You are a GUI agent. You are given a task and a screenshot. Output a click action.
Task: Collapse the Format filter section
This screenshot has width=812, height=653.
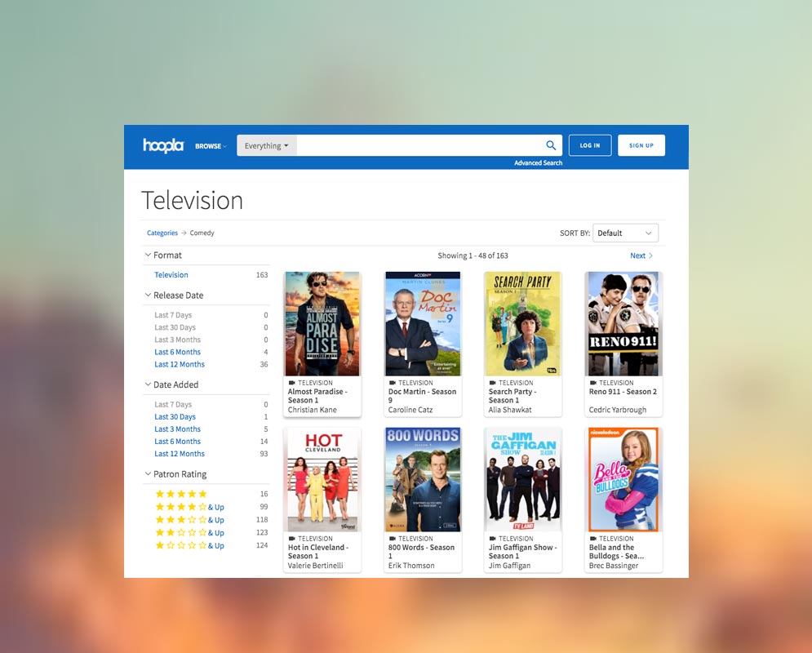tap(162, 255)
